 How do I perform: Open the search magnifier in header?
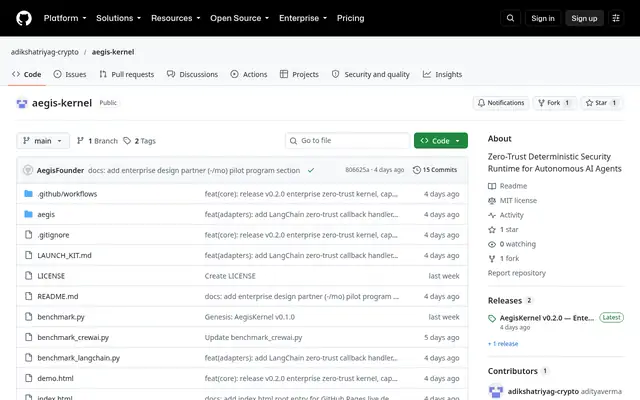pos(510,18)
